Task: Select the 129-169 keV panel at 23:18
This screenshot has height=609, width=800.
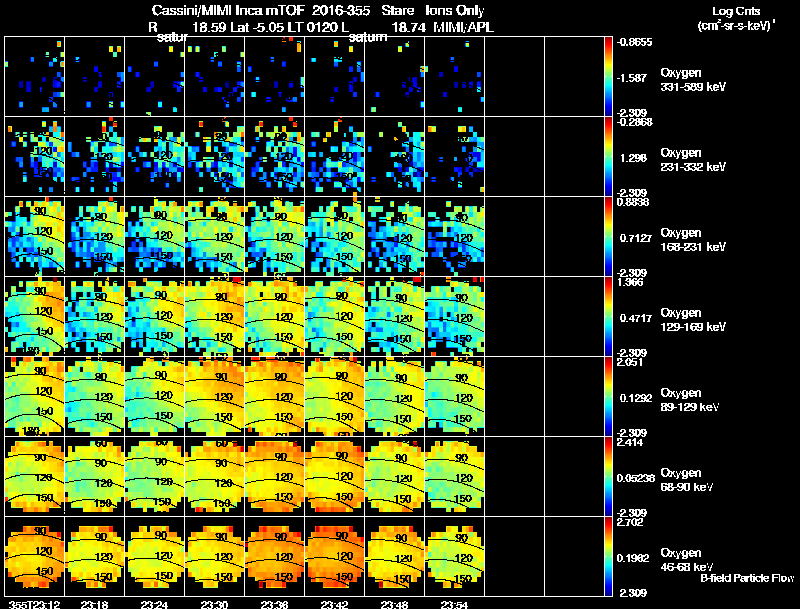Action: (94, 317)
